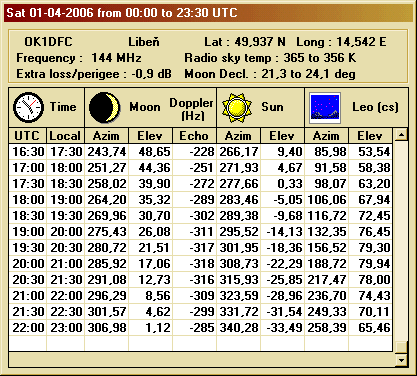
Task: Select the 16:30 UTC cell
Action: 28,152
